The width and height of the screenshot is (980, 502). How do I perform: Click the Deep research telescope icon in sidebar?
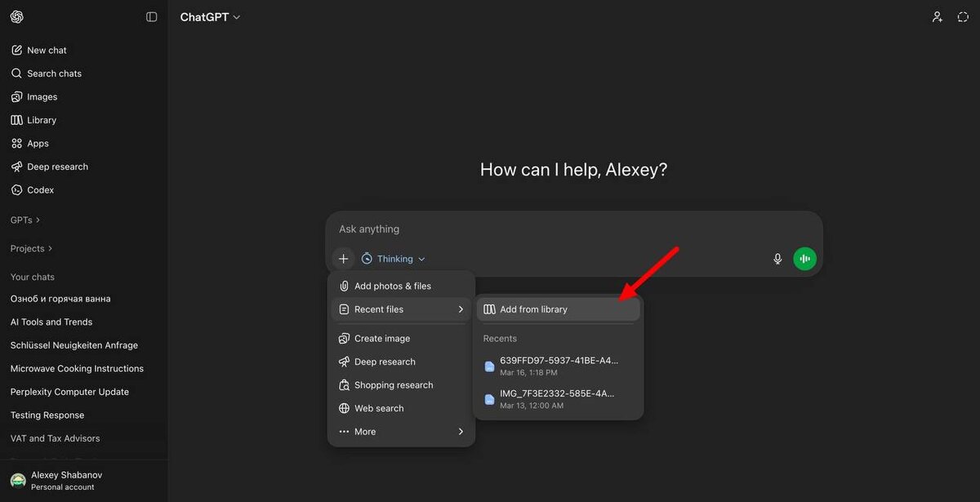(16, 167)
